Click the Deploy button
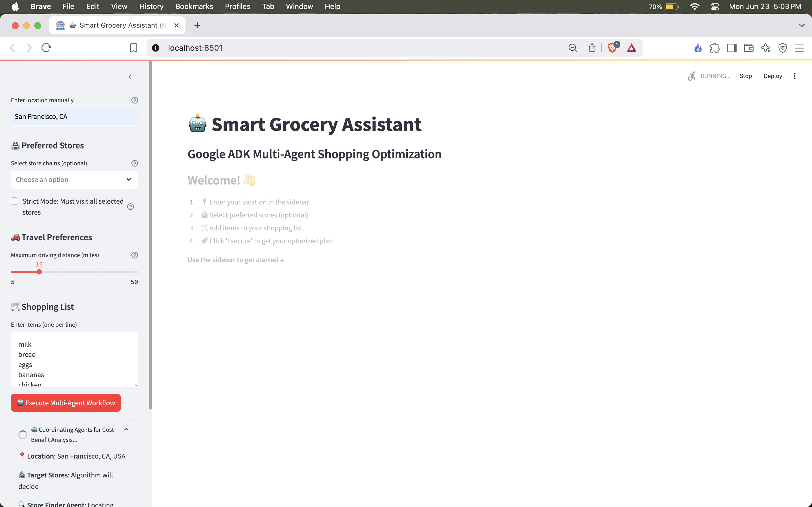Screen dimensions: 812x507 point(773,76)
